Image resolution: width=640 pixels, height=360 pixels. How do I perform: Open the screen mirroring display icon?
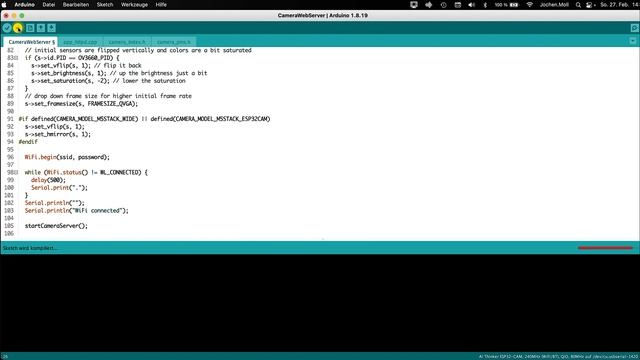(x=414, y=5)
